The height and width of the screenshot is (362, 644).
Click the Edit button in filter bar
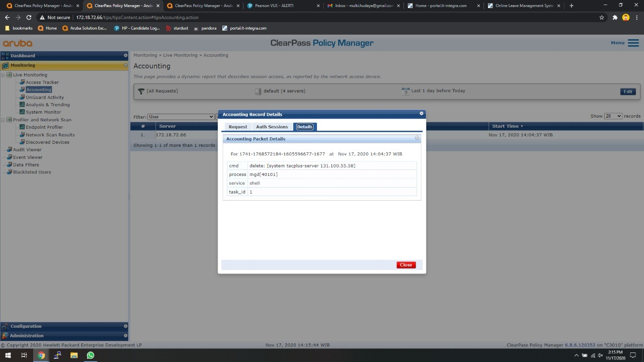[x=628, y=92]
